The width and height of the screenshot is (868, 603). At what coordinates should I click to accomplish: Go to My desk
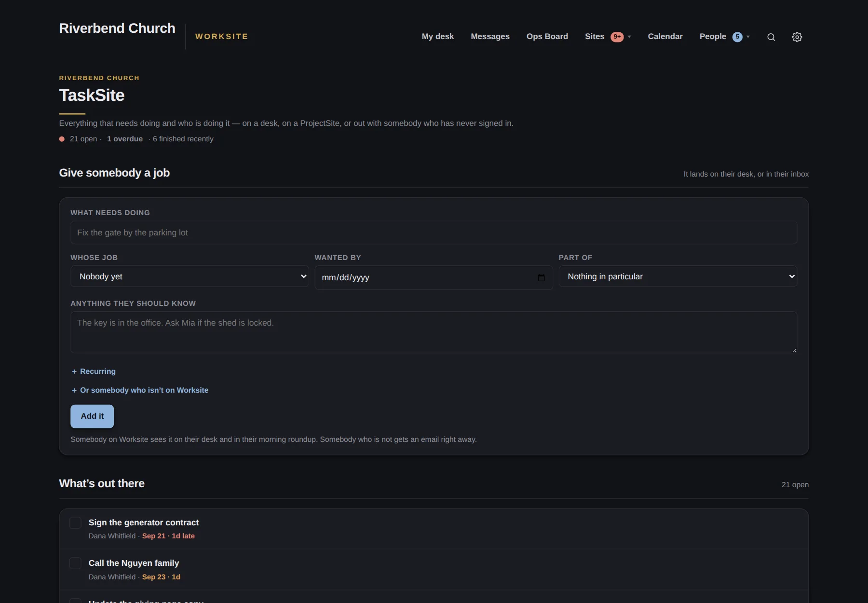pyautogui.click(x=438, y=37)
